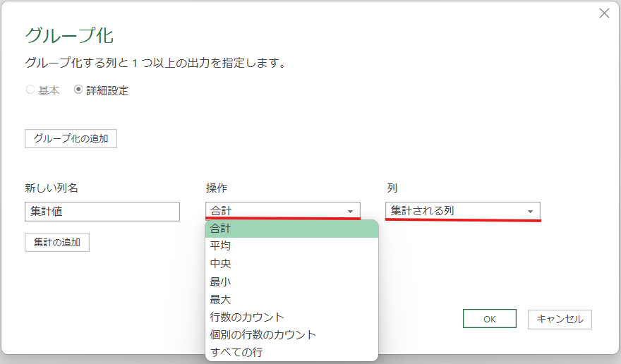Viewport: 621px width, 364px height.
Task: Click the キャンセル button
Action: [x=560, y=320]
